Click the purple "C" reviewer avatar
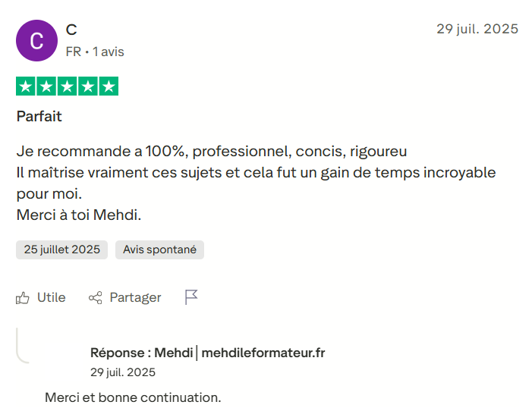Image resolution: width=532 pixels, height=408 pixels. click(36, 41)
